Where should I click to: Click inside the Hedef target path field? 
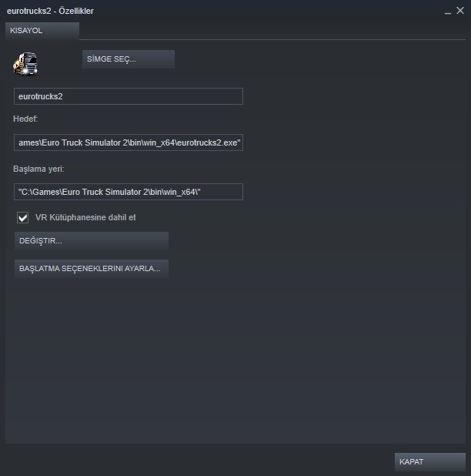pyautogui.click(x=129, y=142)
